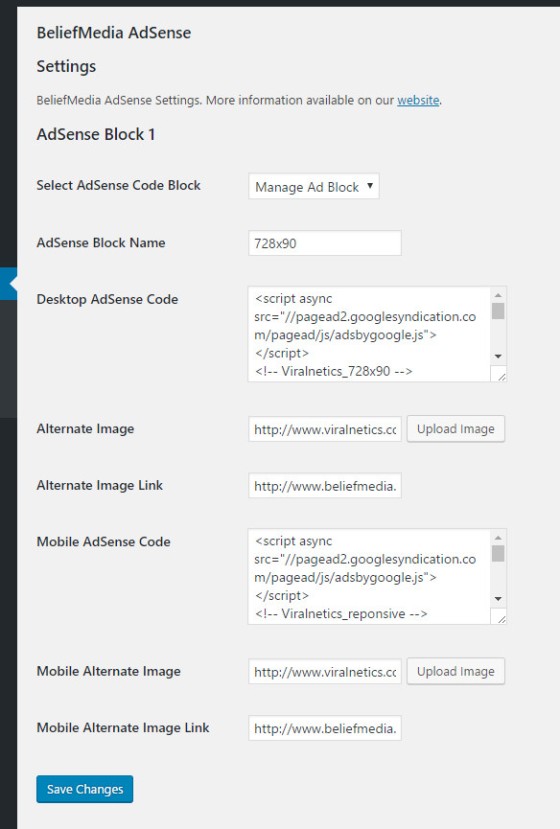Upload image for Alternate Image
The width and height of the screenshot is (560, 829).
point(456,429)
